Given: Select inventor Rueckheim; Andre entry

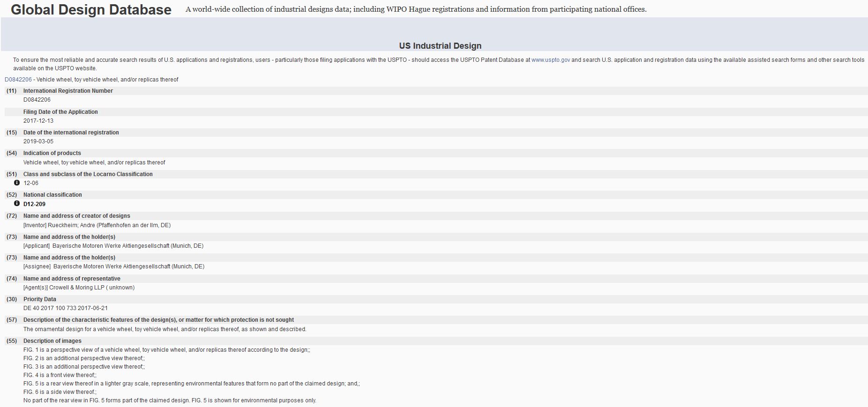Looking at the screenshot, I should [97, 225].
